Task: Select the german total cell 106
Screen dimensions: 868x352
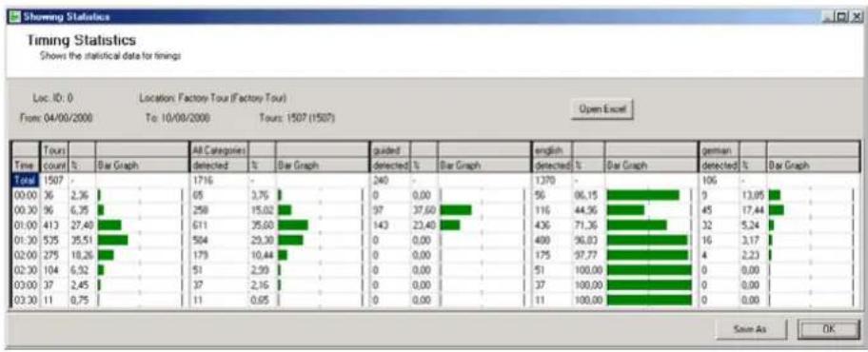Action: tap(719, 180)
